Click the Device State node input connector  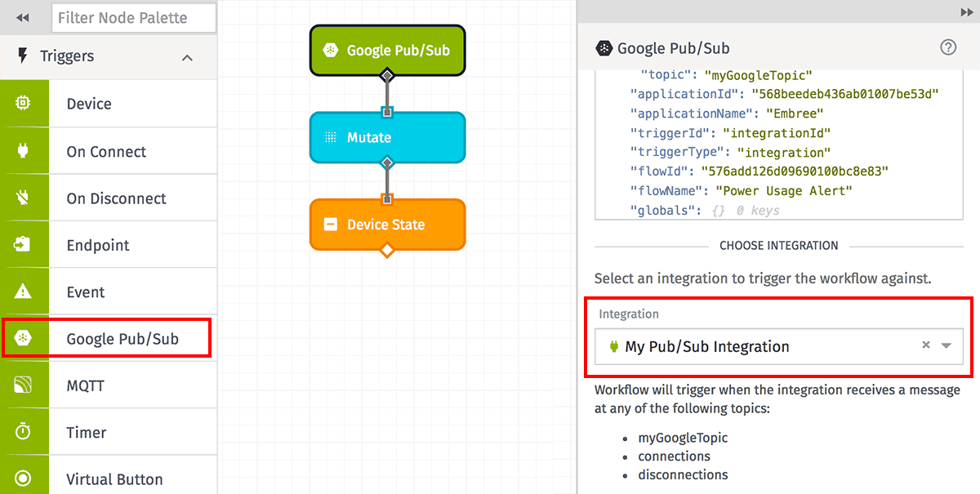388,199
